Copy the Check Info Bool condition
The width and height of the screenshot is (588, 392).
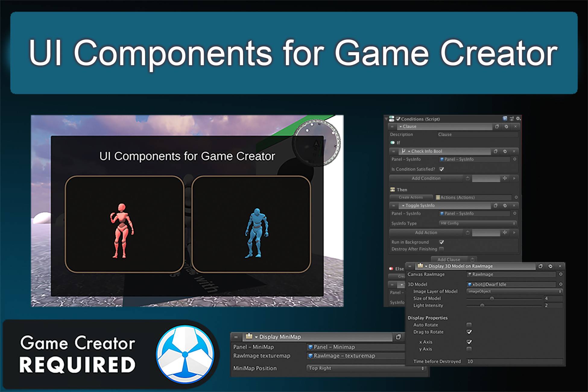[495, 151]
